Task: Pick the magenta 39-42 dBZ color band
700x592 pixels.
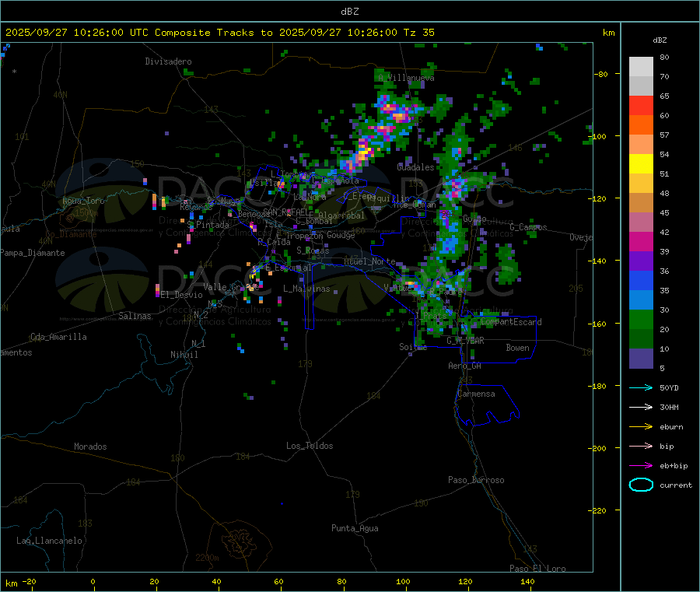Action: pos(641,241)
